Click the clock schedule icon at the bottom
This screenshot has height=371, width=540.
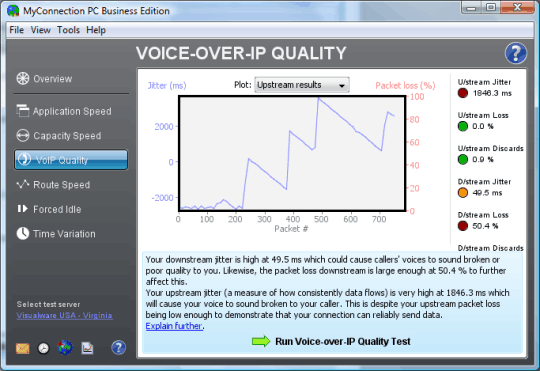[43, 348]
